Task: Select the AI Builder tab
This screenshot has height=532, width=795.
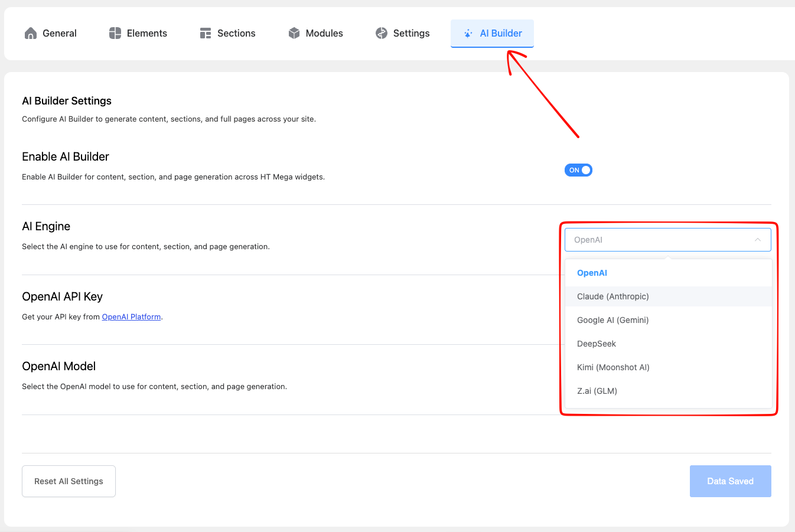Action: pos(492,33)
